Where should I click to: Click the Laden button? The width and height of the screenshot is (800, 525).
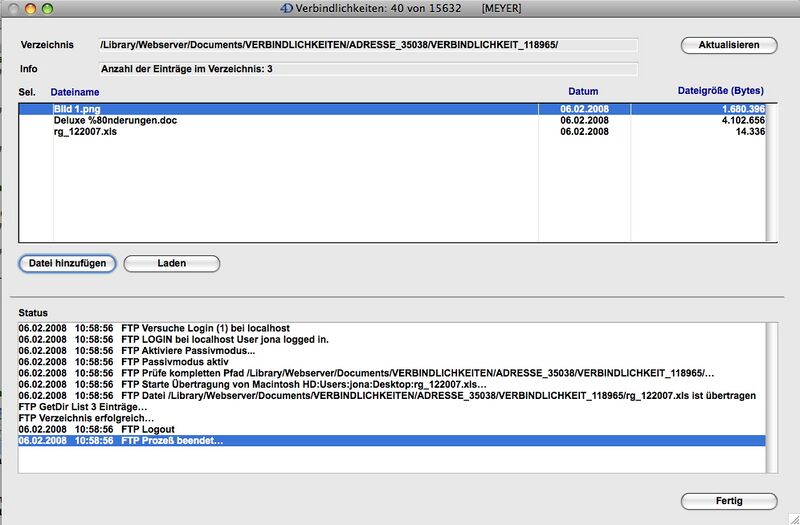[172, 263]
